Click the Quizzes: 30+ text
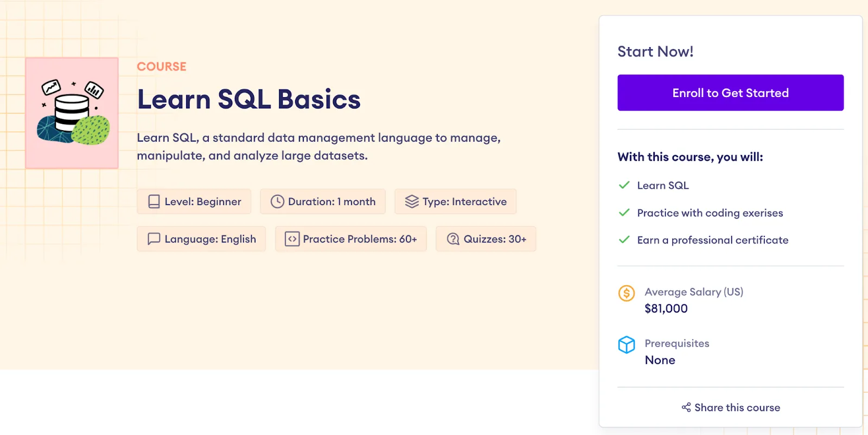This screenshot has height=435, width=868. pyautogui.click(x=495, y=239)
